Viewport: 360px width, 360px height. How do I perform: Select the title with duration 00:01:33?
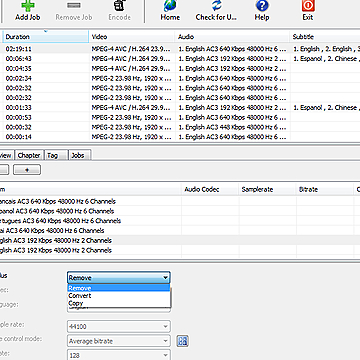click(x=180, y=108)
